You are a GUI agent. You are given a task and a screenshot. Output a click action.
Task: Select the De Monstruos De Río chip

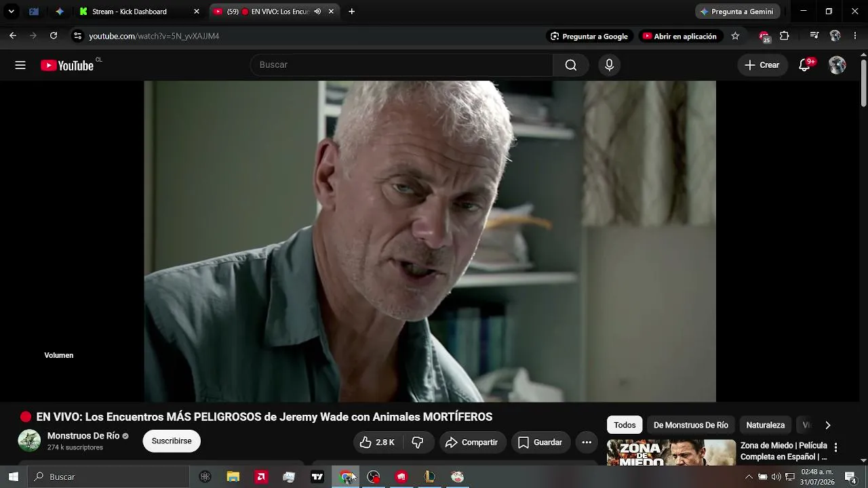(x=690, y=425)
